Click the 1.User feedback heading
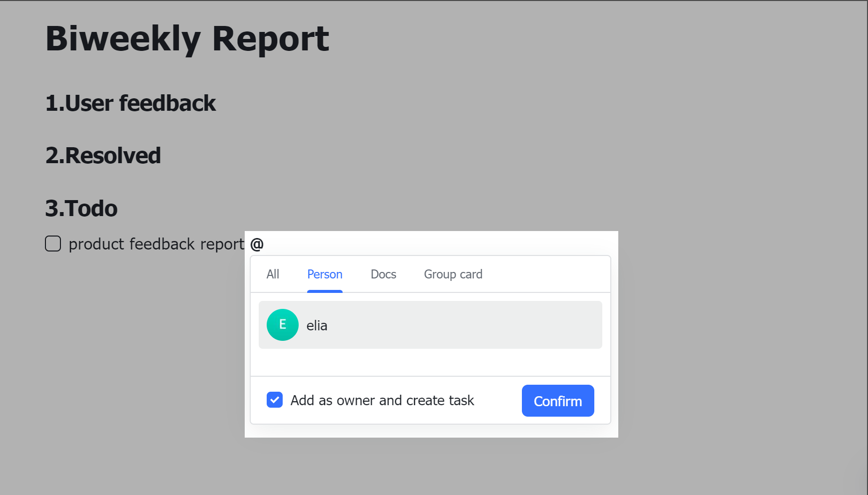This screenshot has width=868, height=495. tap(130, 104)
